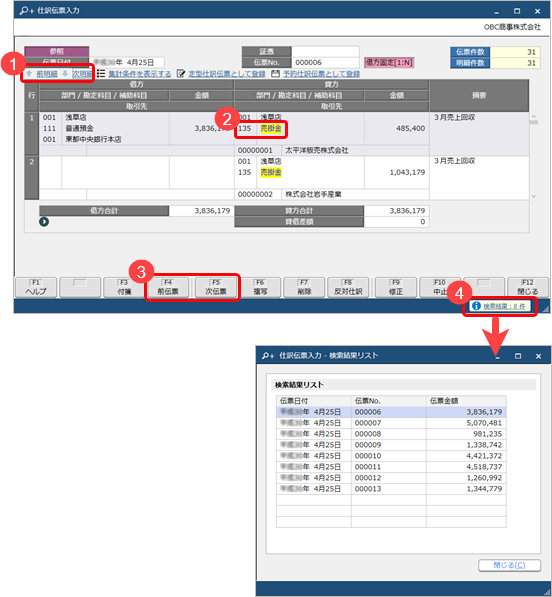
Task: Click the highlighted 売掛金 cell in row 1
Action: pyautogui.click(x=271, y=129)
